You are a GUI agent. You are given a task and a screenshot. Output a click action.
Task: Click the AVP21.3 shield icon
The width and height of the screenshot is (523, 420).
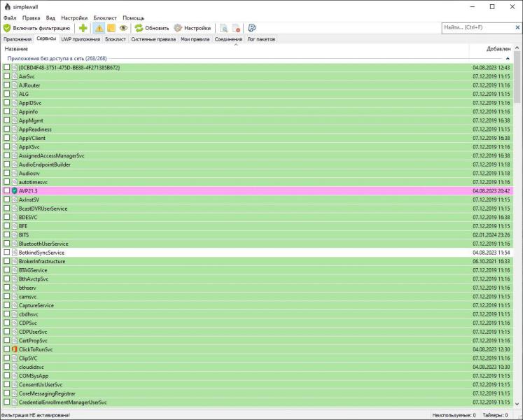click(x=15, y=191)
